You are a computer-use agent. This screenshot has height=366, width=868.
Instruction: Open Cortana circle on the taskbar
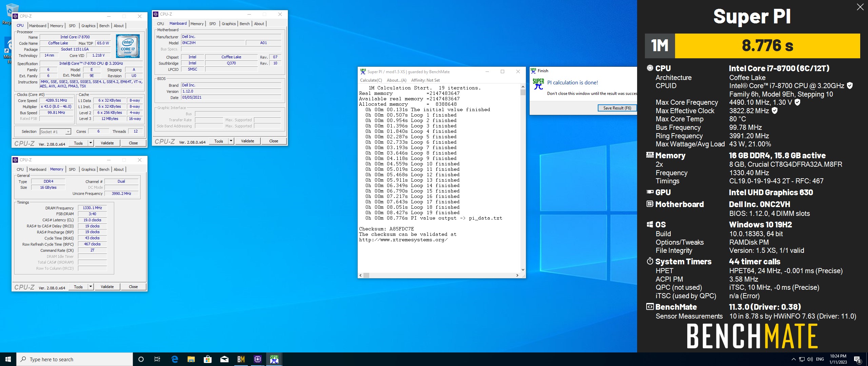point(141,359)
